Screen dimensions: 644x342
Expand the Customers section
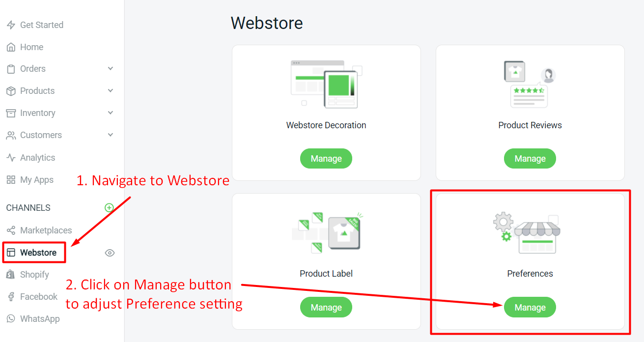click(x=110, y=135)
